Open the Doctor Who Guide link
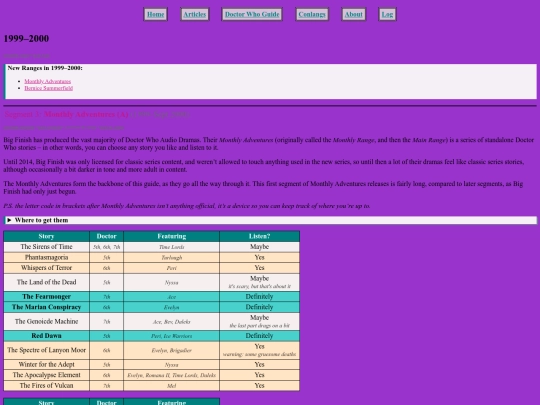This screenshot has height=405, width=540. tap(252, 14)
